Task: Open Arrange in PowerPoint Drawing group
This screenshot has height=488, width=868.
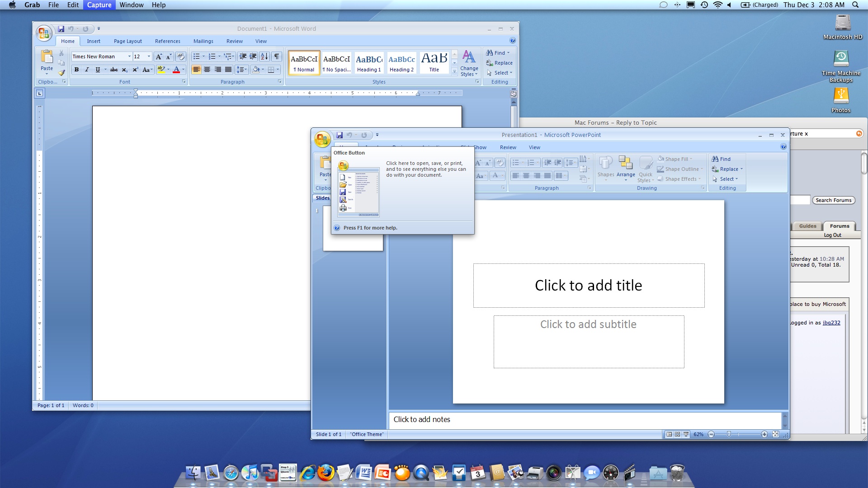Action: [x=626, y=168]
